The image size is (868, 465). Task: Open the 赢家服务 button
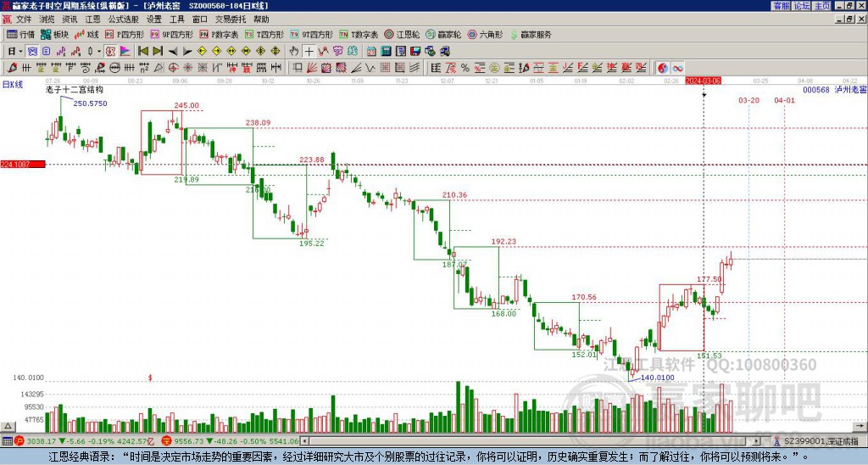pos(531,34)
